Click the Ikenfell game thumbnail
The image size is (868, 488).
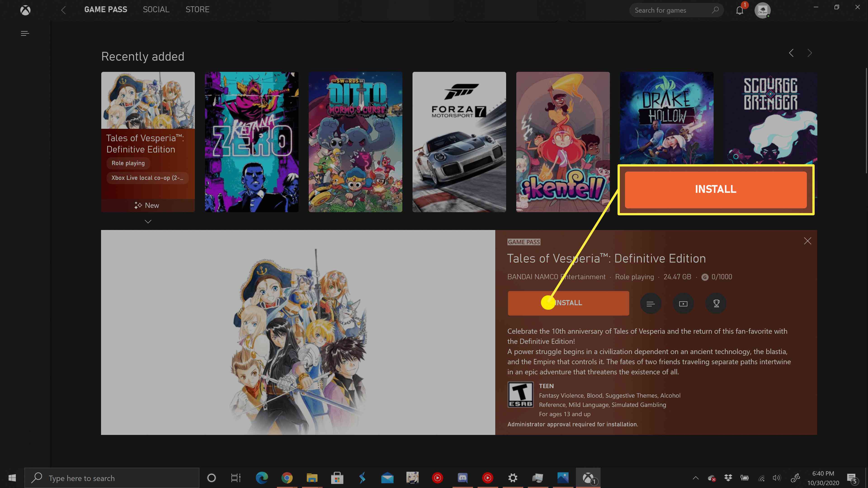(x=563, y=141)
